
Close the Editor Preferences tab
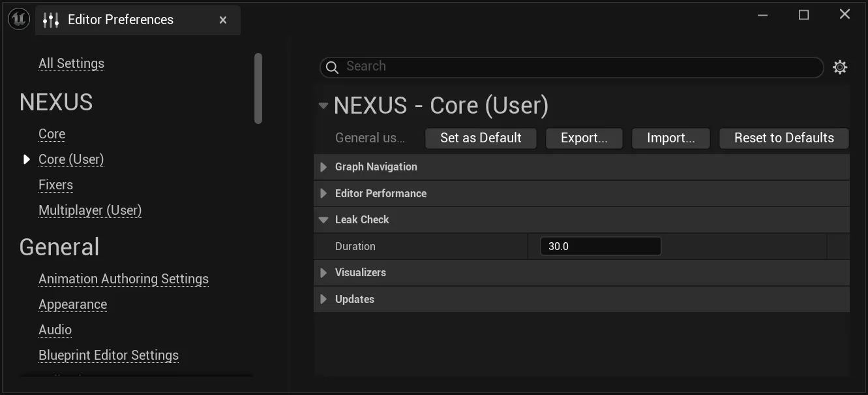[x=222, y=20]
